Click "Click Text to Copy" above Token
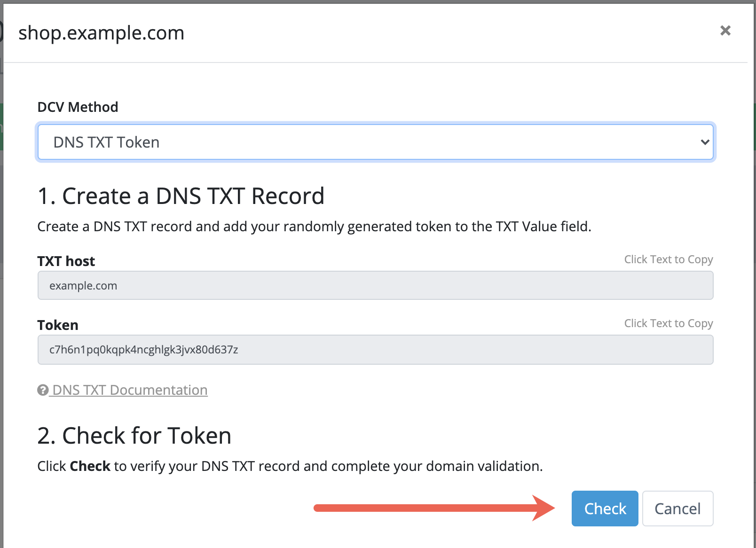Image resolution: width=756 pixels, height=548 pixels. pyautogui.click(x=668, y=323)
